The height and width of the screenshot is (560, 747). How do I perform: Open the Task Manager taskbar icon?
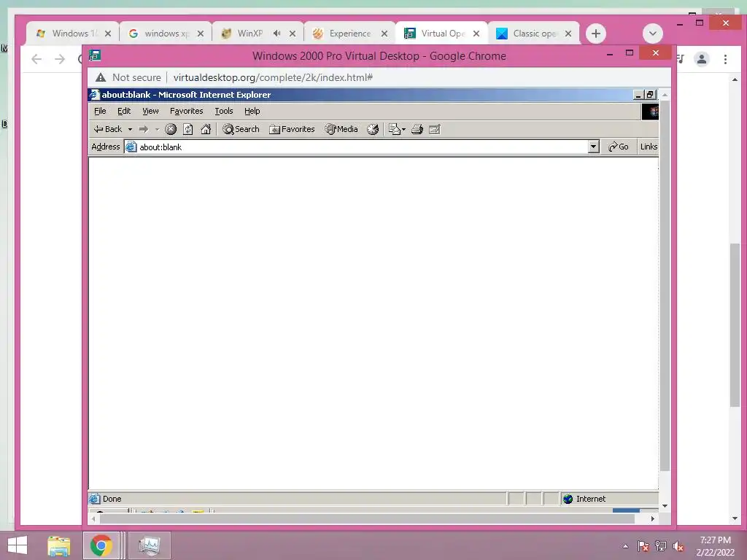[x=149, y=545]
